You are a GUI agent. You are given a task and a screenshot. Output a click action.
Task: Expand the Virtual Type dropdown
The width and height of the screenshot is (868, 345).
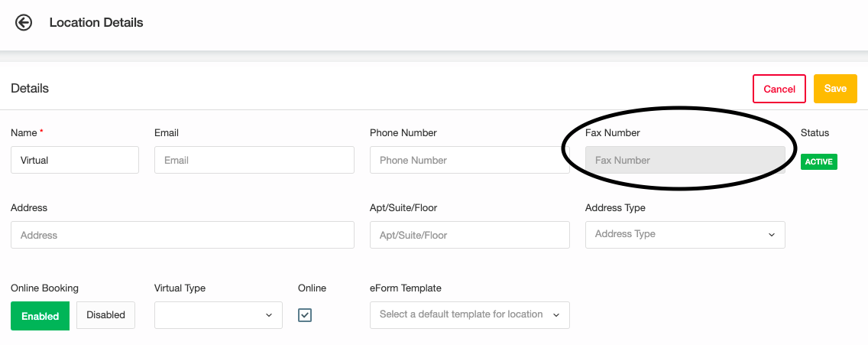pos(218,315)
